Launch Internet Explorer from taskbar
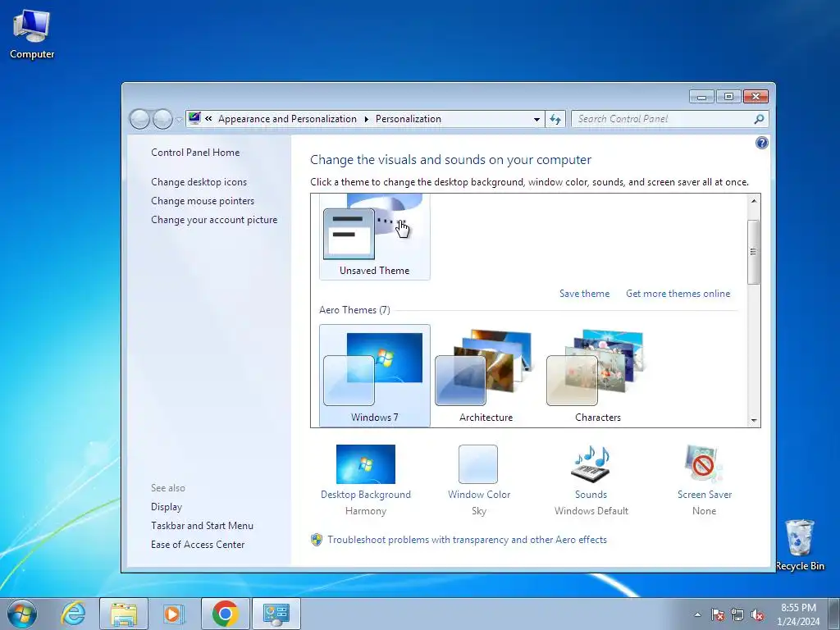This screenshot has height=630, width=840. tap(72, 614)
